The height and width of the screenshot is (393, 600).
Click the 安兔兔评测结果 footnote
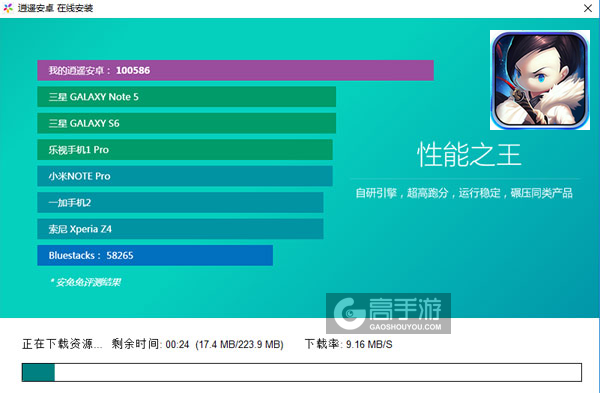click(85, 282)
